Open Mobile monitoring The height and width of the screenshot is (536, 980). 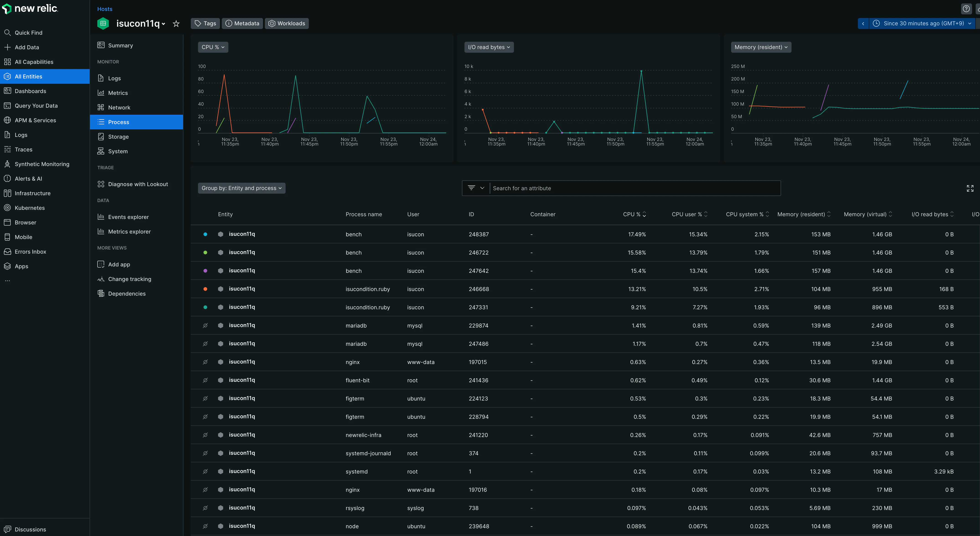coord(23,237)
